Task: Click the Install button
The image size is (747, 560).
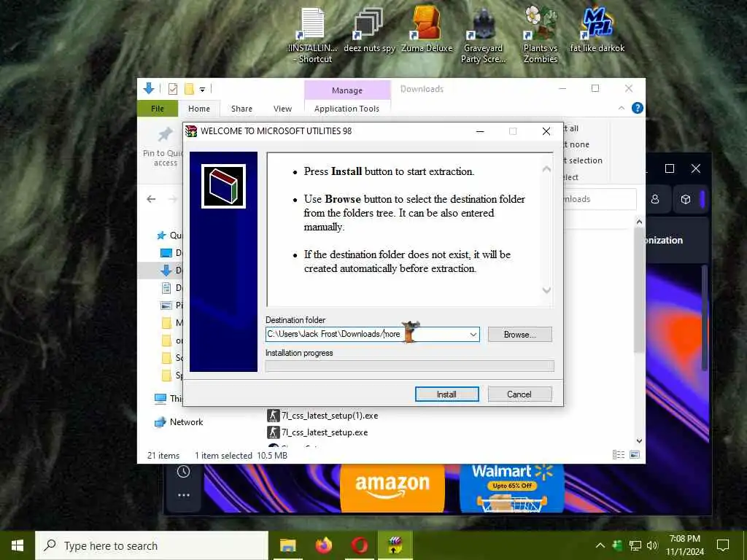Action: tap(446, 394)
